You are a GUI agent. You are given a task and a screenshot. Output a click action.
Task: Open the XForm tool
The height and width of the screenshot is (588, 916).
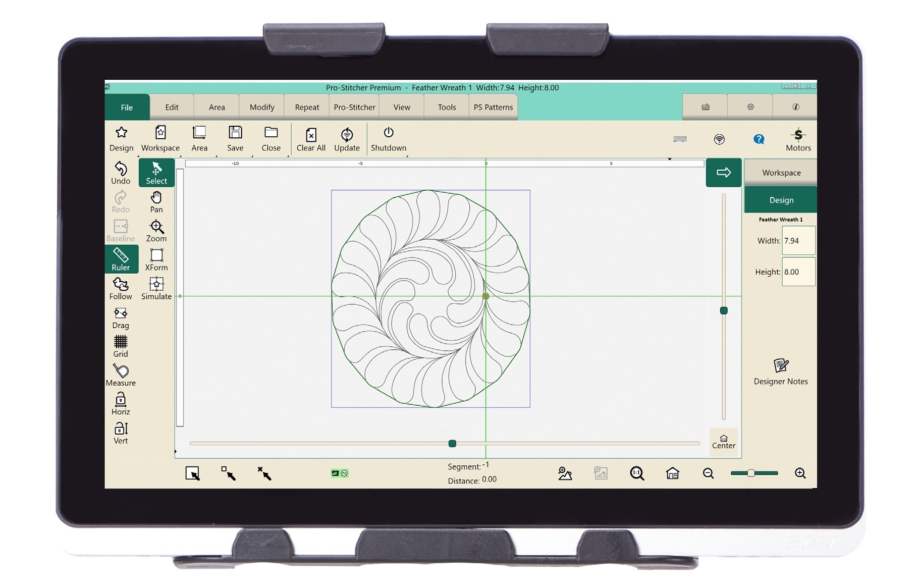pos(156,259)
